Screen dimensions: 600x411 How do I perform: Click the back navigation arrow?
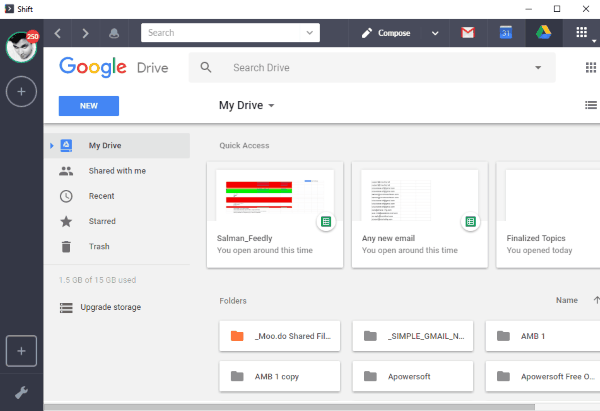(x=59, y=33)
